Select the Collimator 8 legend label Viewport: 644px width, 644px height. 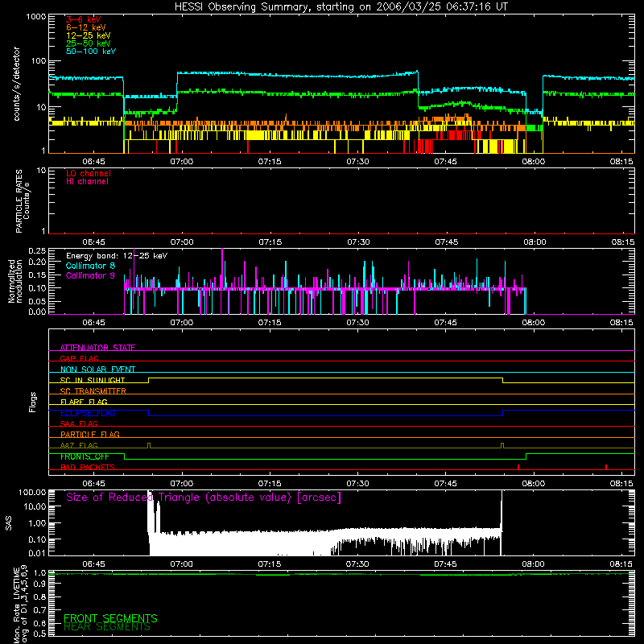pyautogui.click(x=90, y=266)
